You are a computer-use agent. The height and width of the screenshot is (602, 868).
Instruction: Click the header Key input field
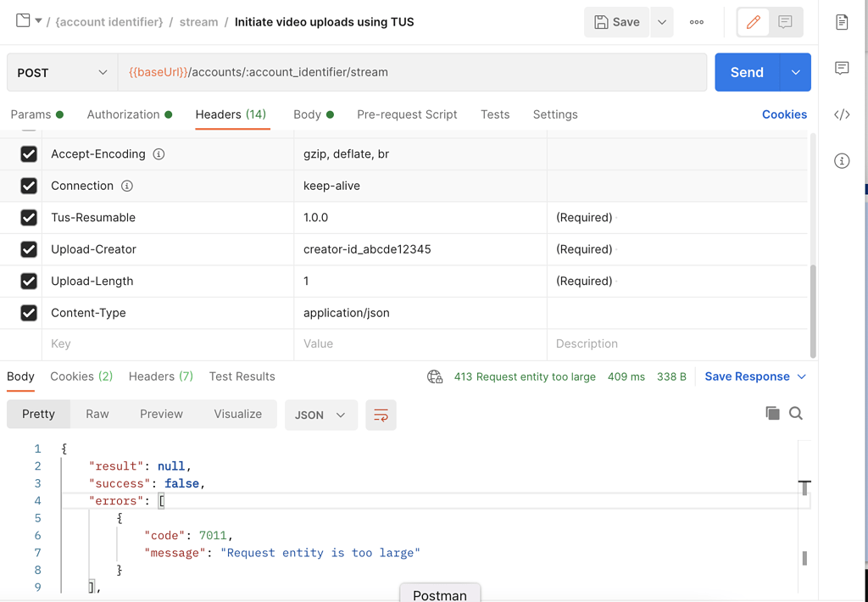click(x=168, y=344)
